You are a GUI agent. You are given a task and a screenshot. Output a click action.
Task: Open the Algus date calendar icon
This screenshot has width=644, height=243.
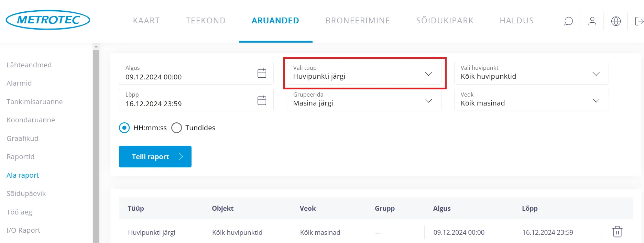click(262, 73)
